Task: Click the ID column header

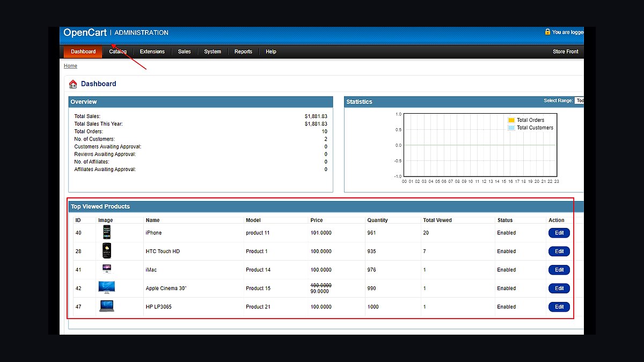Action: pyautogui.click(x=78, y=220)
